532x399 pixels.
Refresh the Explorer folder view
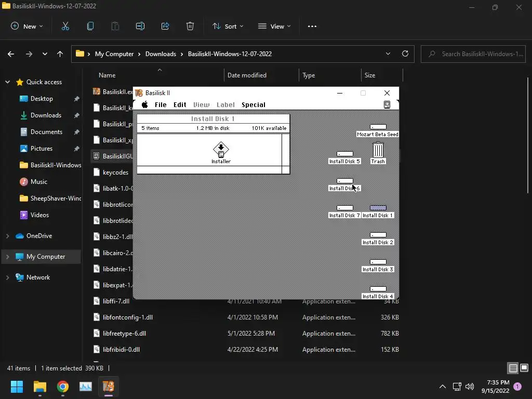pos(405,54)
